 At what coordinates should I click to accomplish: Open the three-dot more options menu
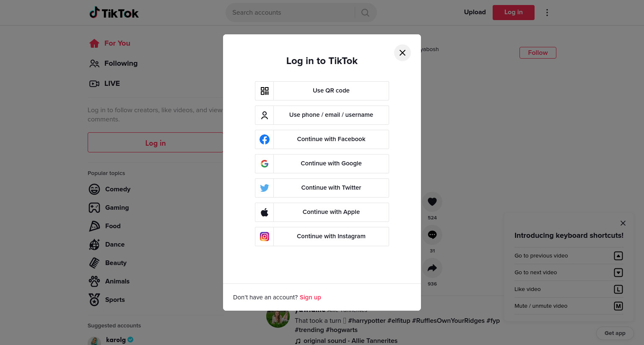click(x=547, y=13)
